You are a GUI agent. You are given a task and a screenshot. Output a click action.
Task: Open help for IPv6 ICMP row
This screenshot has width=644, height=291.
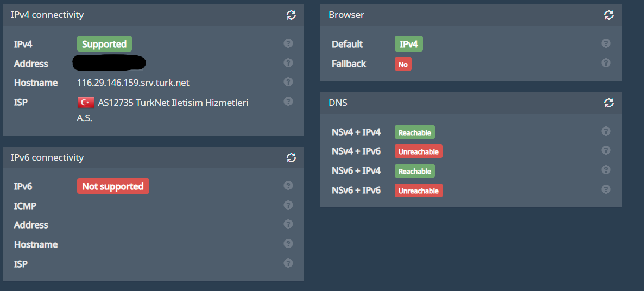pos(288,205)
